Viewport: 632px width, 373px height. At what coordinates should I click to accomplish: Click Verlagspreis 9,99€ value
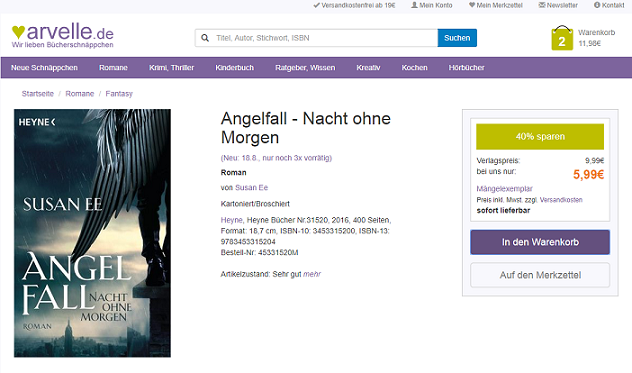(595, 160)
